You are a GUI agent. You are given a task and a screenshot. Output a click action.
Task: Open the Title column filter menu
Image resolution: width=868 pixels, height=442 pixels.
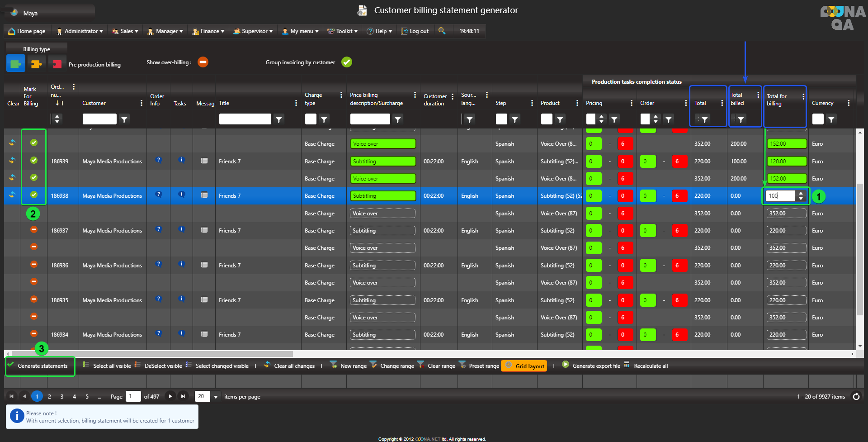(279, 119)
